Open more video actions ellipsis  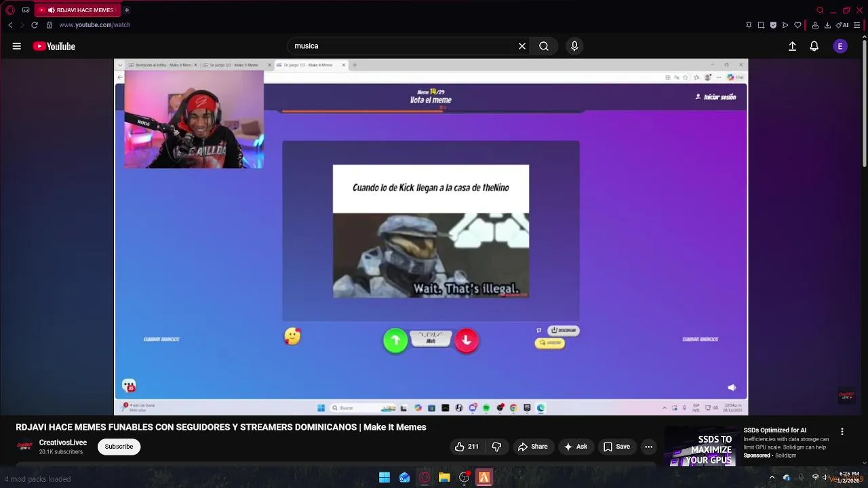coord(648,447)
